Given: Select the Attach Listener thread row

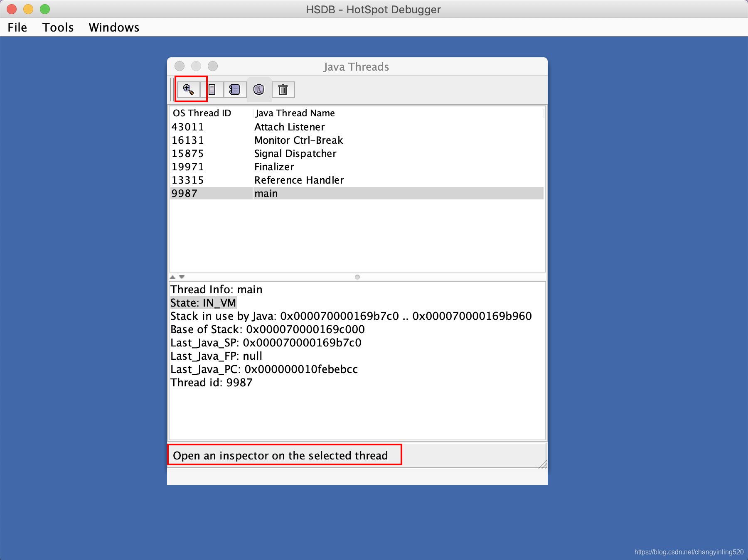Looking at the screenshot, I should (357, 127).
